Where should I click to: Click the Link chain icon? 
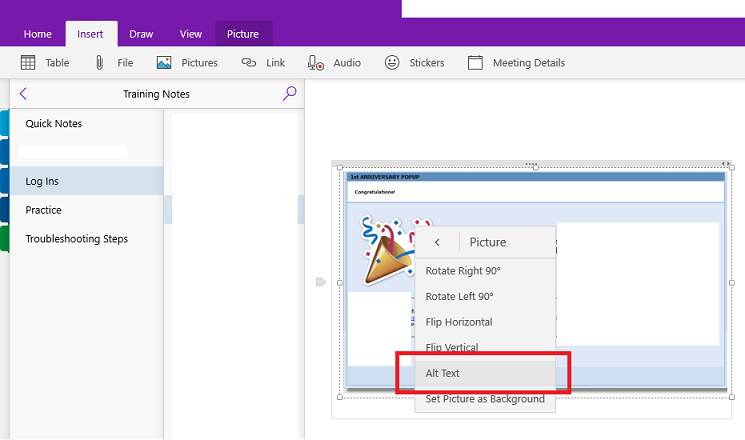[x=248, y=63]
